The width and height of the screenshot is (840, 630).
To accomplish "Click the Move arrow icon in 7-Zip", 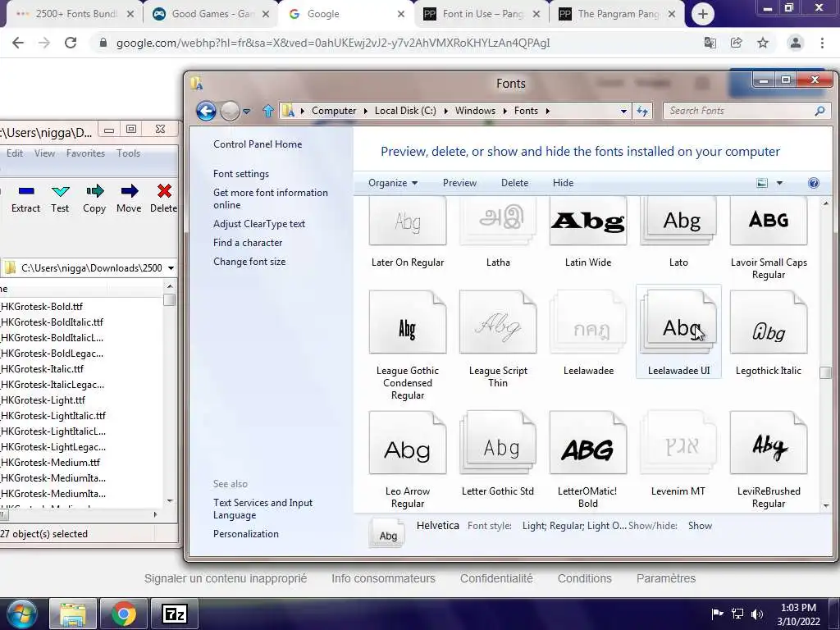I will 129,191.
